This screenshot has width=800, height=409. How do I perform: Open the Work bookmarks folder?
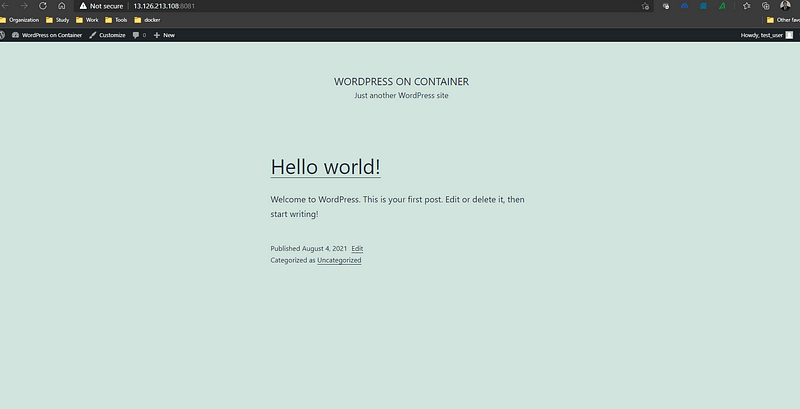click(87, 20)
